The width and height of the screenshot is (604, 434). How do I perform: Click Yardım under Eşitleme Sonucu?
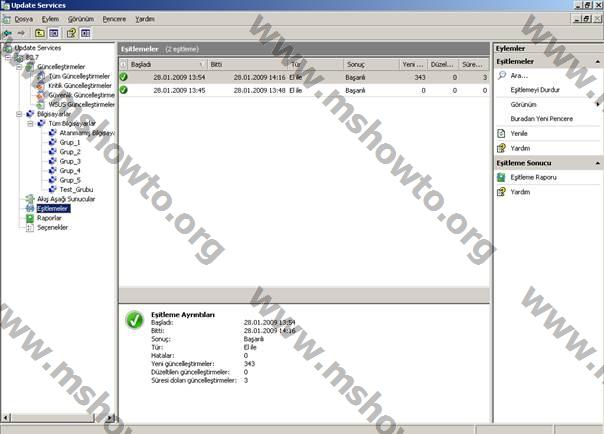tap(520, 192)
